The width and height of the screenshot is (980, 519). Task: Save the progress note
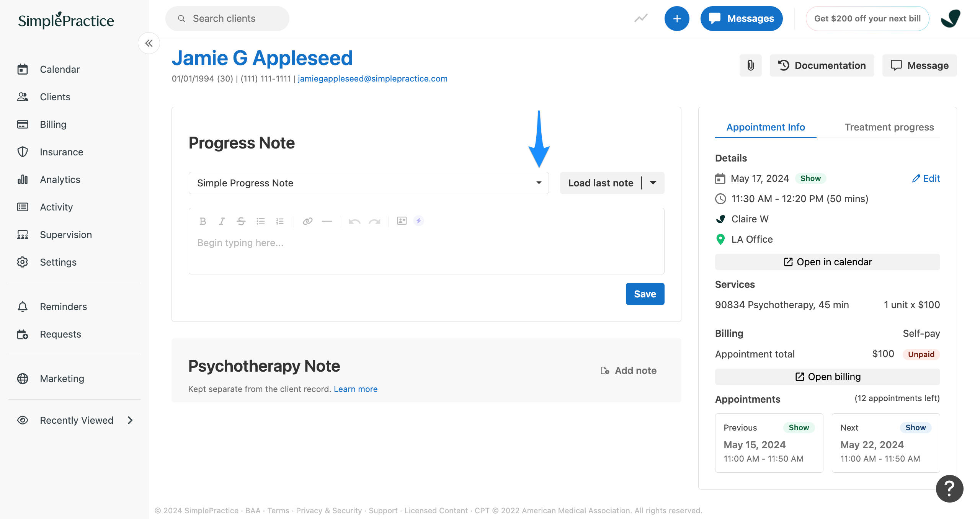tap(645, 294)
